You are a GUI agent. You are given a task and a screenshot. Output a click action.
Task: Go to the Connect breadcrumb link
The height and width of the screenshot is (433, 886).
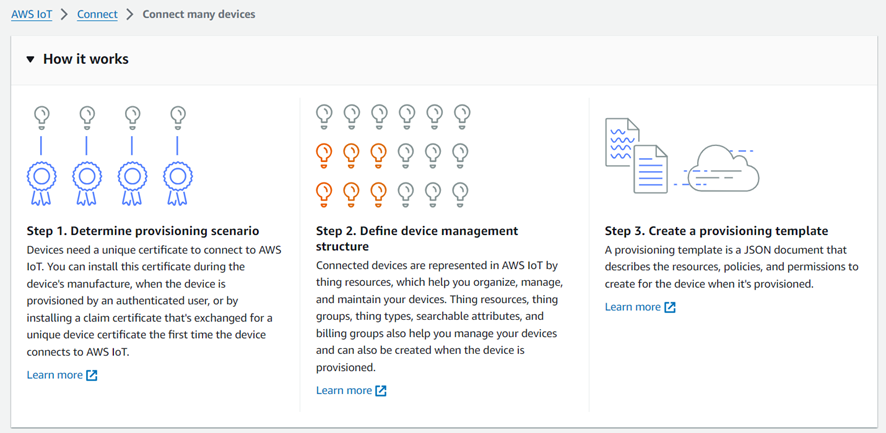[x=97, y=15]
